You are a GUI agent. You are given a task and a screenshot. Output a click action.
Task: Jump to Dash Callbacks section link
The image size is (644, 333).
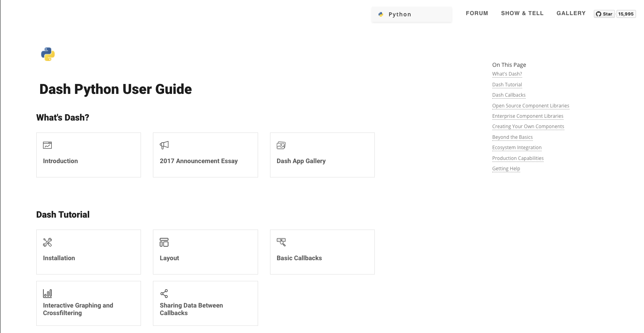(x=509, y=95)
